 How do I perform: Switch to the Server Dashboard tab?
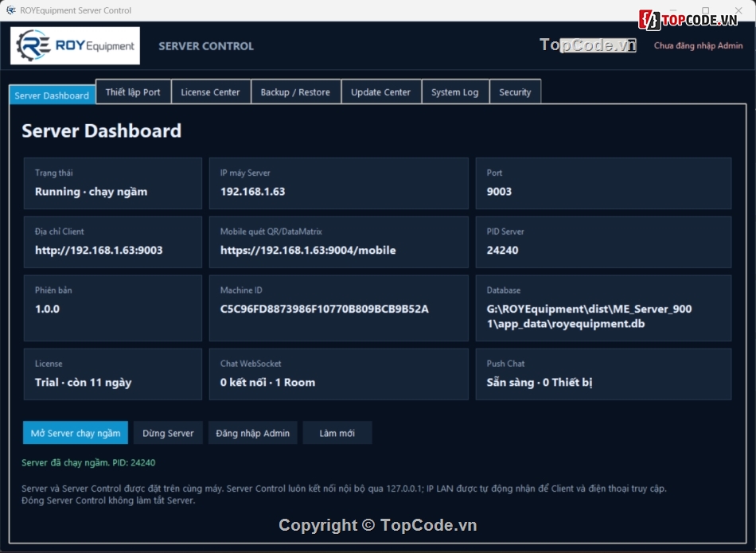(x=52, y=95)
